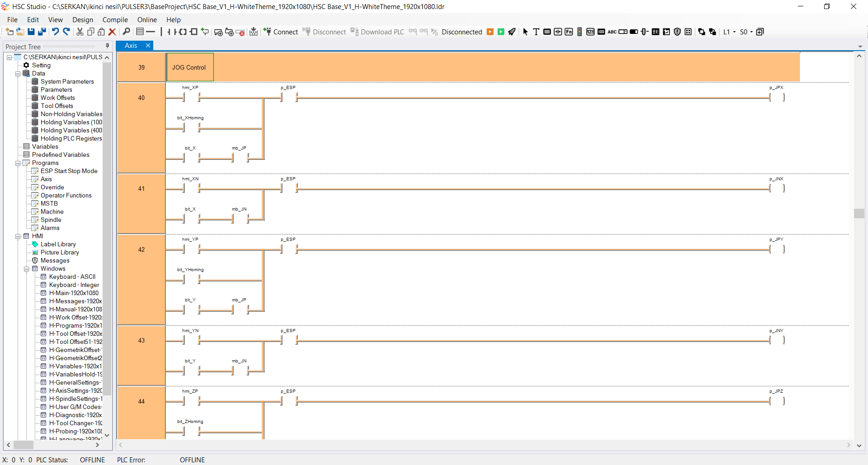Open the Spindle program
868x465 pixels.
point(51,220)
